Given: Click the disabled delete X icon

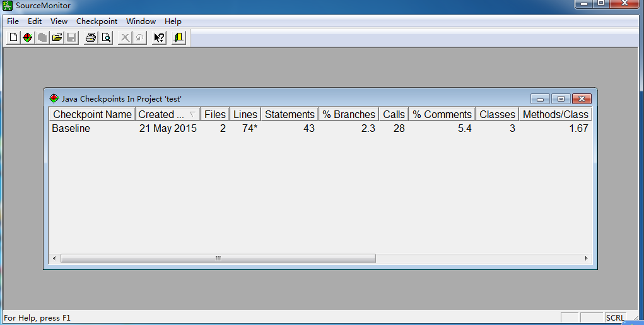Looking at the screenshot, I should [x=125, y=38].
